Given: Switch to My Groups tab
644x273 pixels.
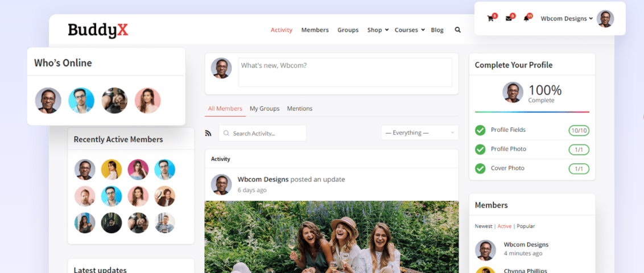Looking at the screenshot, I should click(265, 109).
